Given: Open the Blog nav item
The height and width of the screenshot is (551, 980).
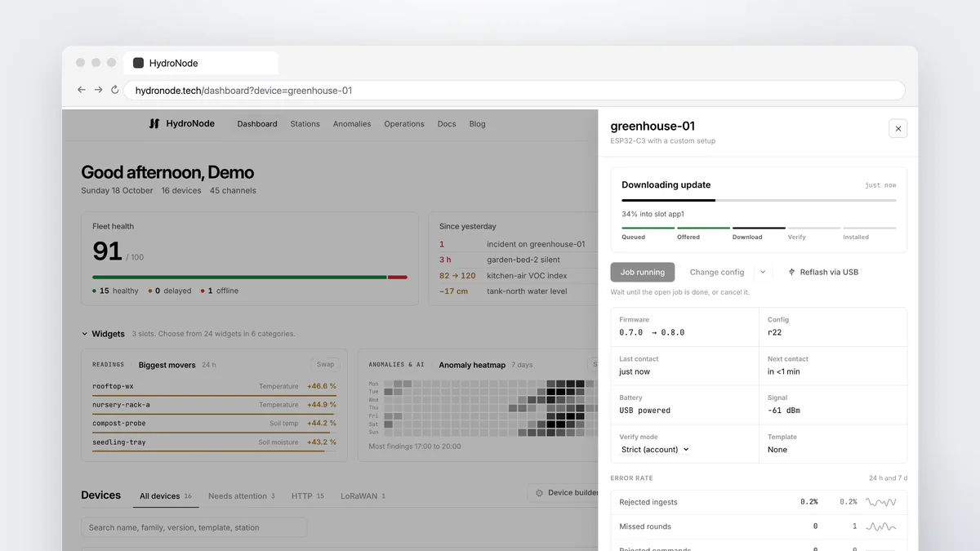Looking at the screenshot, I should [478, 124].
